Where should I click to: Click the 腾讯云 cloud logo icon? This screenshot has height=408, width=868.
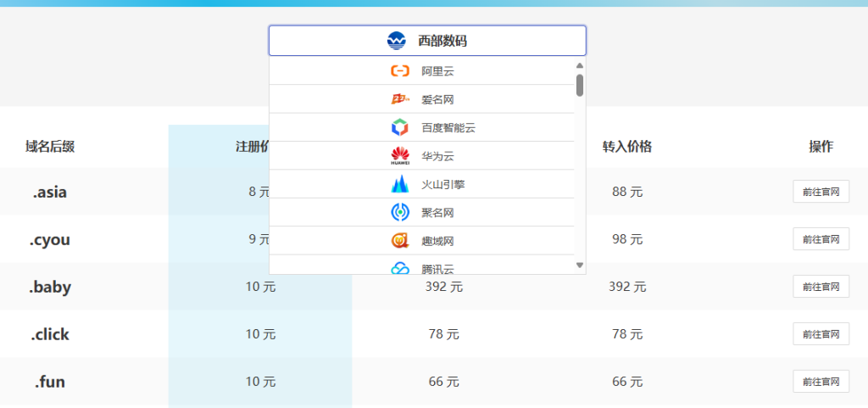click(x=400, y=269)
